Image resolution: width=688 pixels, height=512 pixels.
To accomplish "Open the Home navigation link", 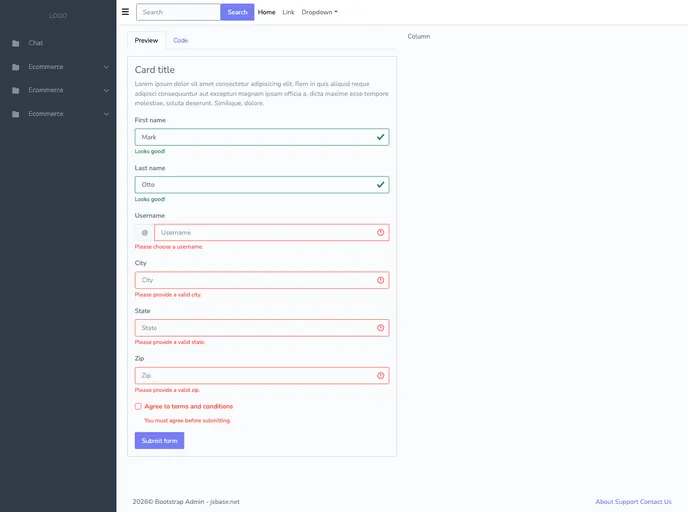I will pos(266,12).
